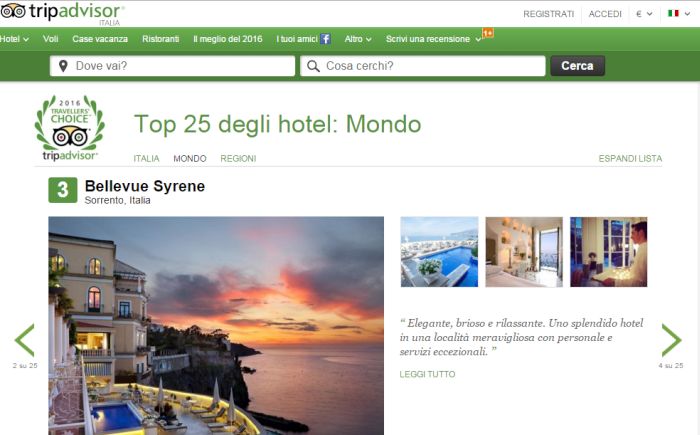
Task: Click the map pin icon in Dove vai
Action: point(63,66)
